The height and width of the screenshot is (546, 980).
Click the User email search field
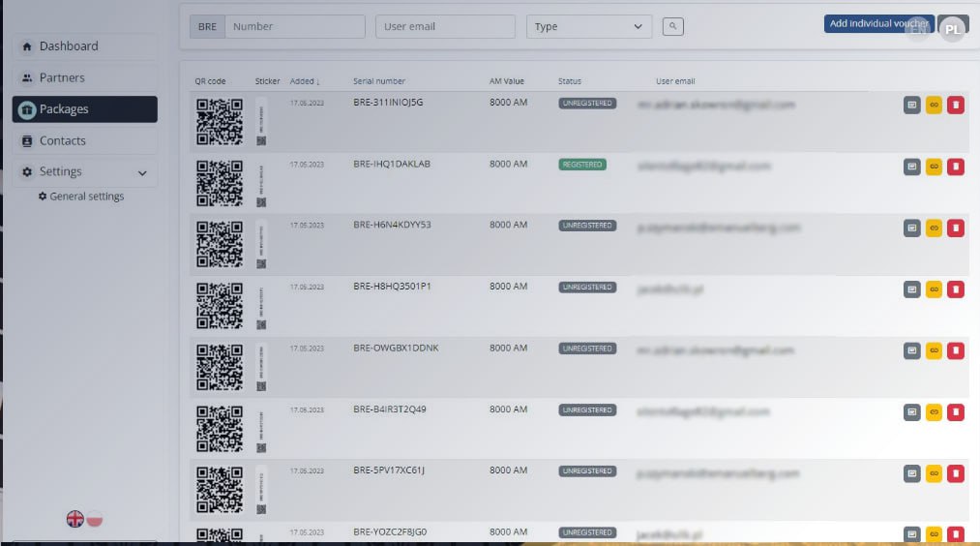(445, 27)
